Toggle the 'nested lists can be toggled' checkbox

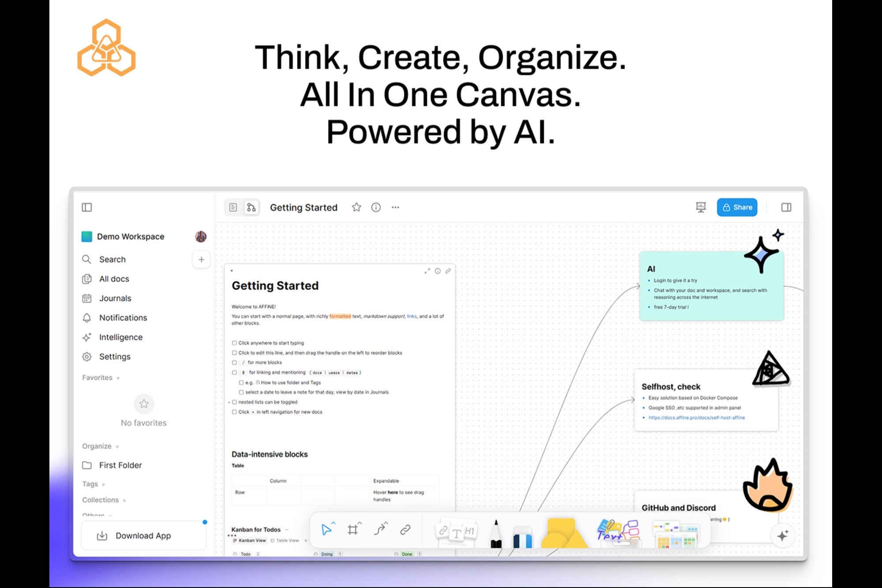coord(234,402)
